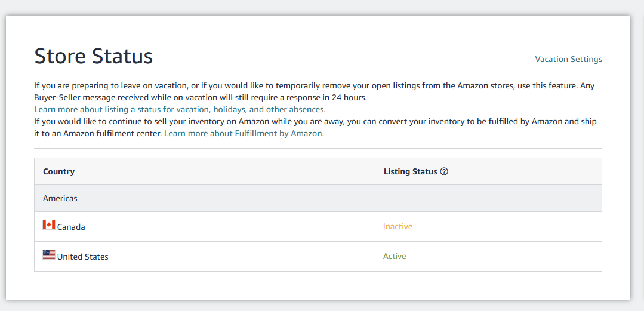Image resolution: width=644 pixels, height=311 pixels.
Task: Click the Listing Status column header text
Action: 410,172
